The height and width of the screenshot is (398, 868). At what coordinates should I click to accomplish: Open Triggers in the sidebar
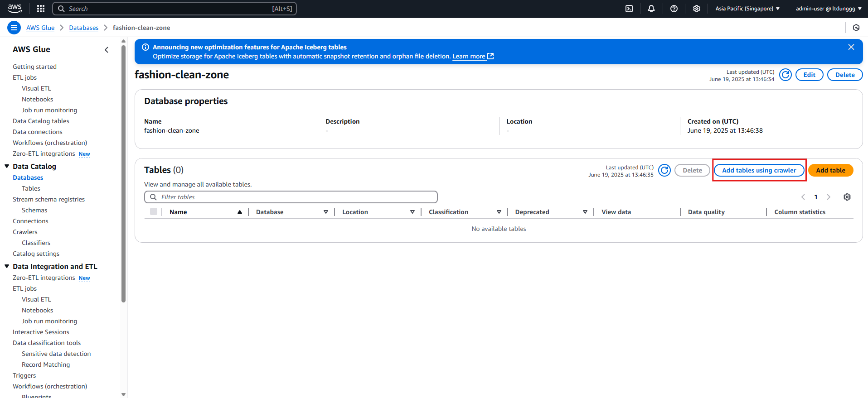click(24, 375)
